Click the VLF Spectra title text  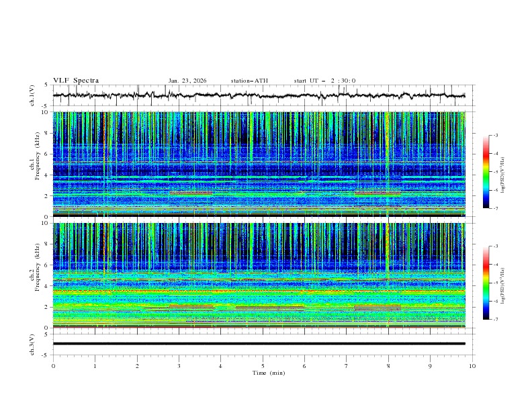pyautogui.click(x=76, y=81)
